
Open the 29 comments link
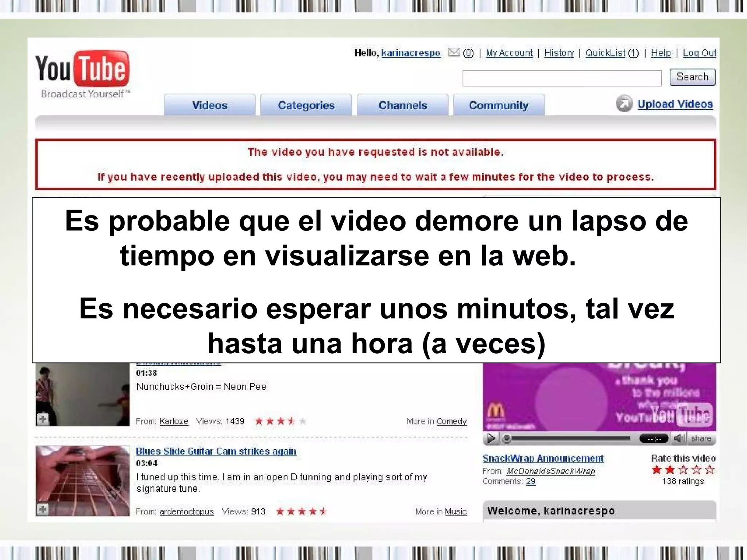coord(531,481)
